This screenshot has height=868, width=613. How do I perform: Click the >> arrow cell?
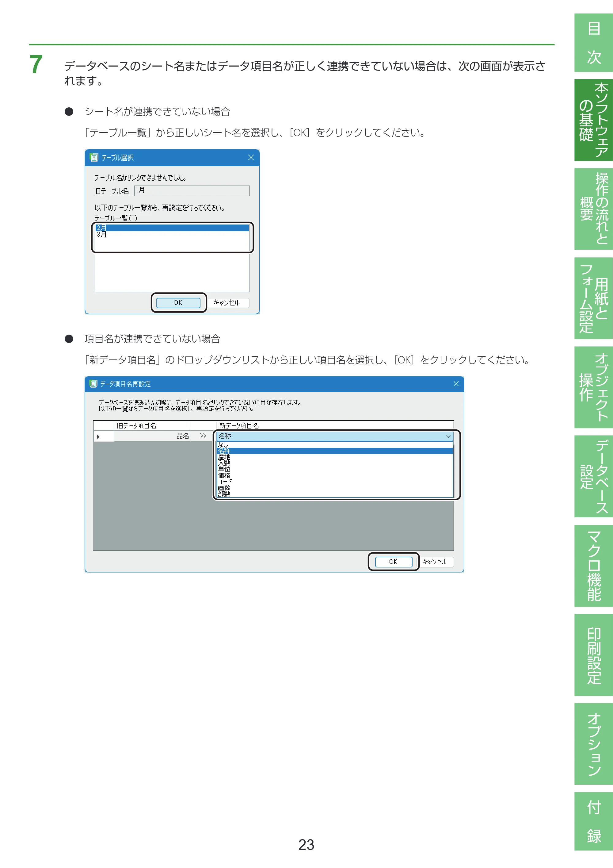coord(203,436)
